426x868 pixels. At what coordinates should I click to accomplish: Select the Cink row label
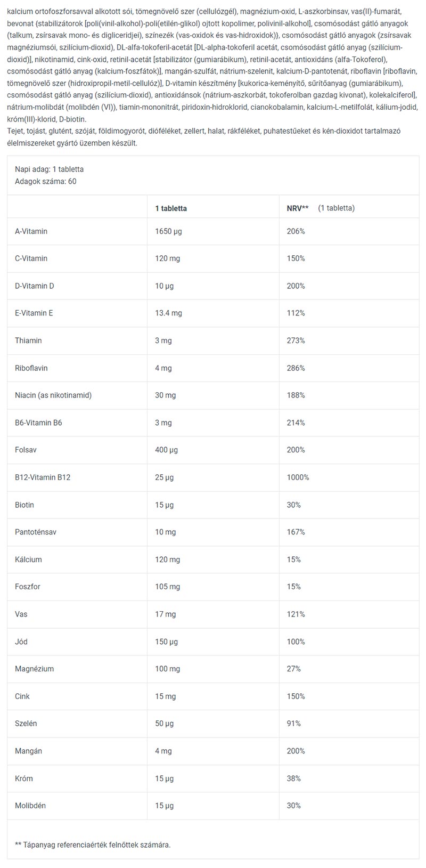(22, 696)
